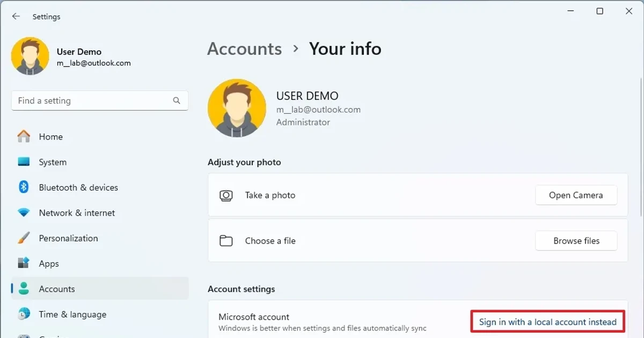Minimize the Settings window
Screen dimensions: 644x338
570,11
